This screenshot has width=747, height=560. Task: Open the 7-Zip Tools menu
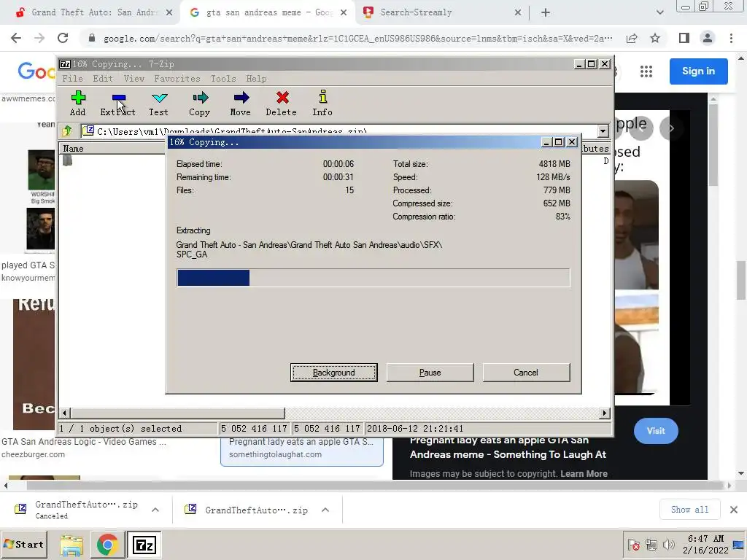[223, 79]
